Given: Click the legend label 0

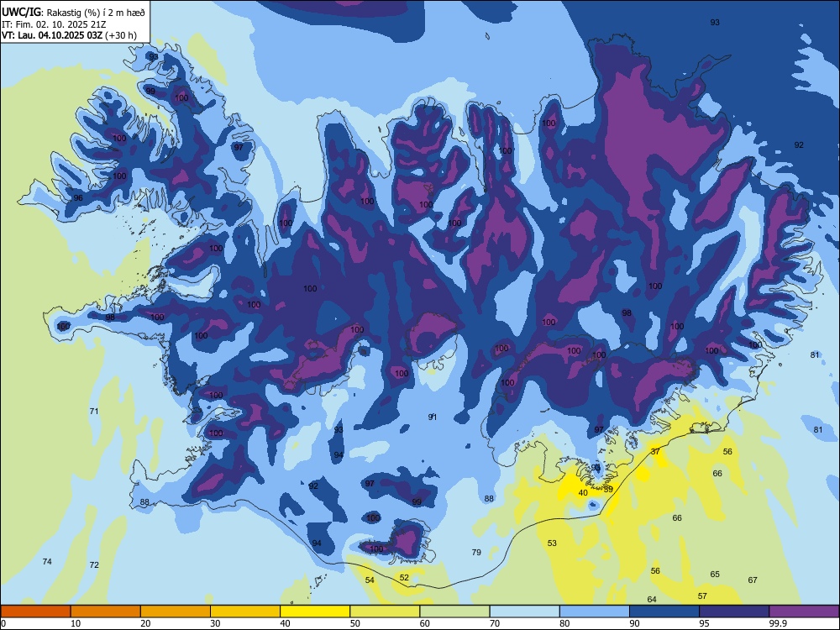Looking at the screenshot, I should [3, 623].
